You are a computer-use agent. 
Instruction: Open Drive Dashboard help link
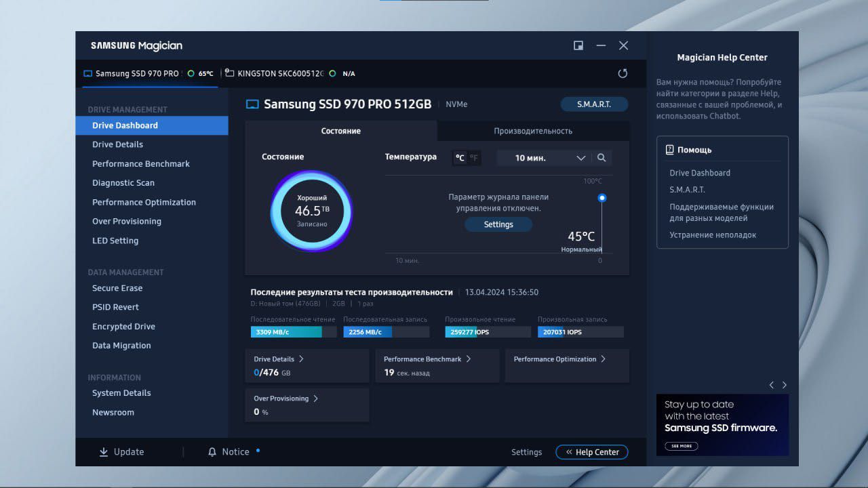click(x=700, y=173)
